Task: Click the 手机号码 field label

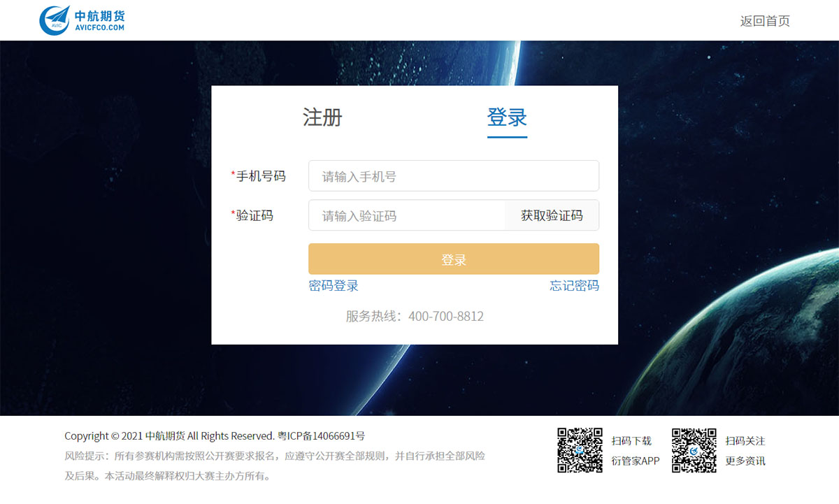Action: point(259,176)
